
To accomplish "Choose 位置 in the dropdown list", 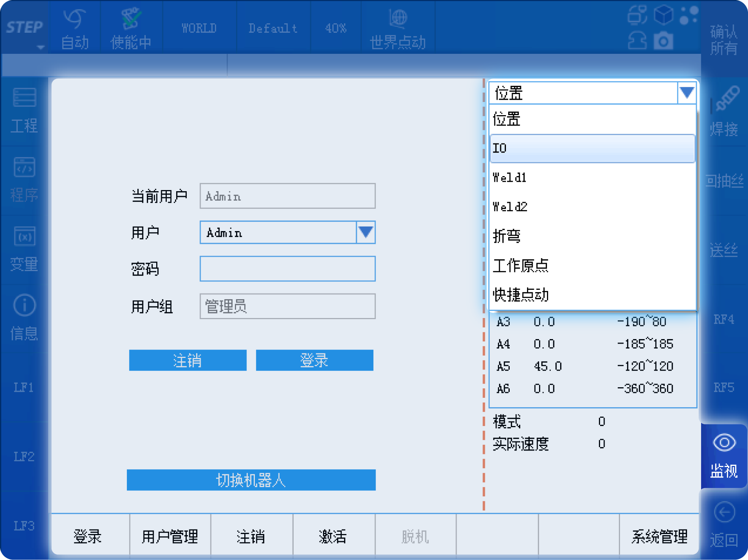I will click(592, 119).
